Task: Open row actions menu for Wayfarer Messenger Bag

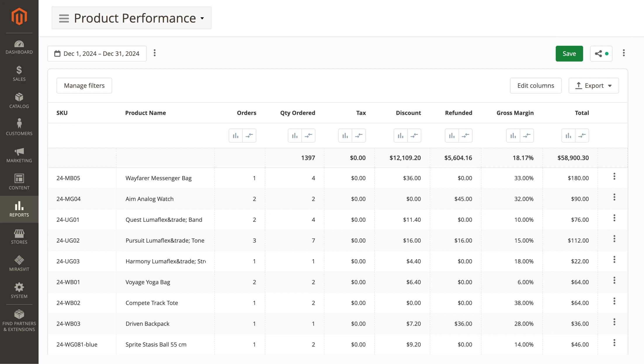Action: coord(615,176)
